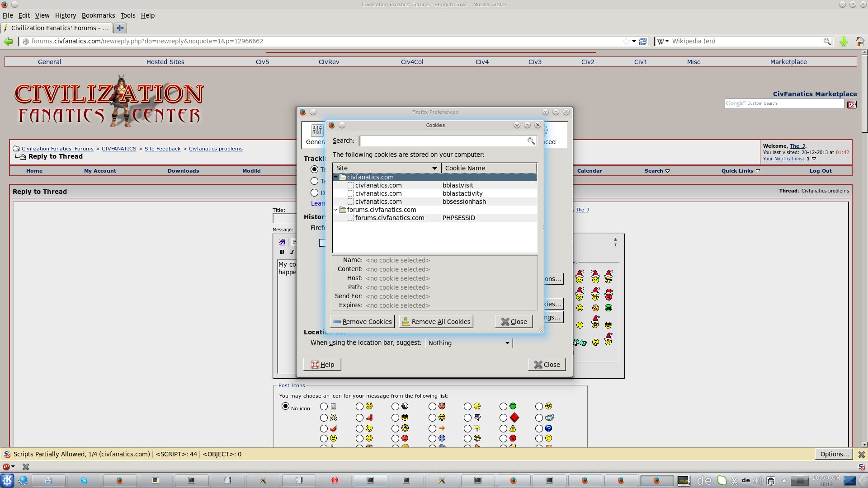Click the Remove Cookies button
This screenshot has height=488, width=868.
[x=362, y=322]
